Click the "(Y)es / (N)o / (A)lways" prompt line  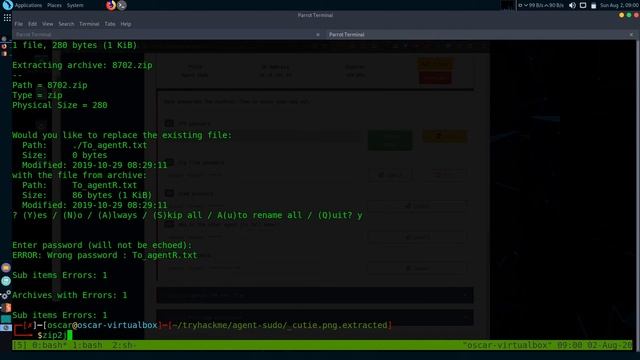187,215
